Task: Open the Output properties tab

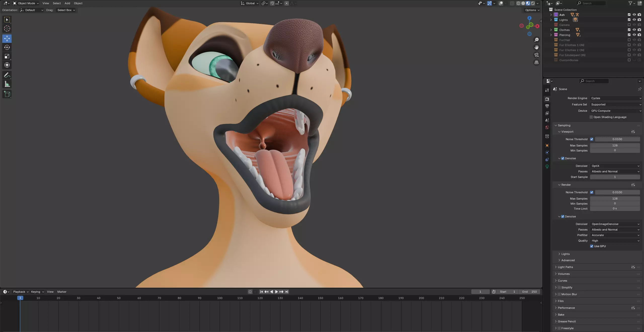Action: click(547, 106)
